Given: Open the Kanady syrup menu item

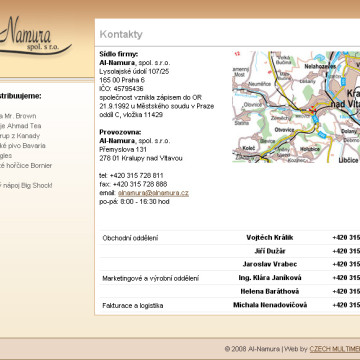Looking at the screenshot, I should coord(20,136).
